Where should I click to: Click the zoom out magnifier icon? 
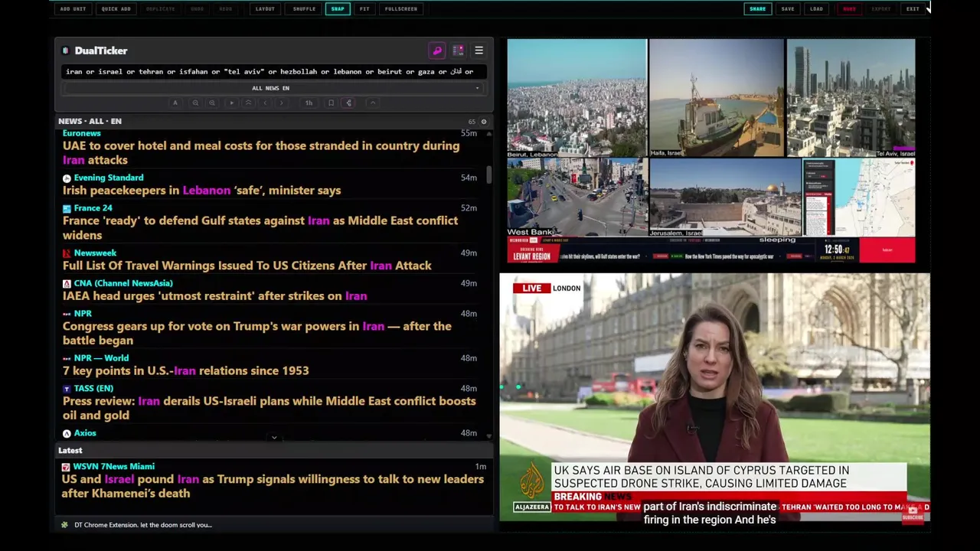[x=195, y=103]
